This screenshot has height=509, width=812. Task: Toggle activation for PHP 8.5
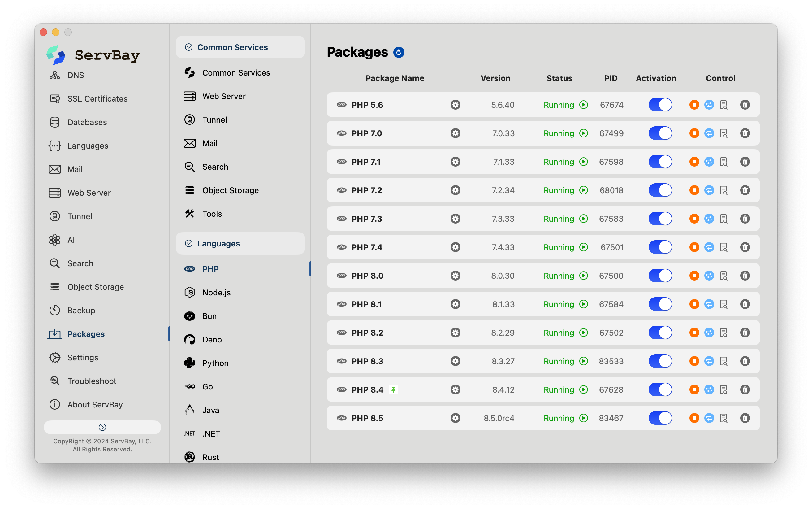[660, 418]
